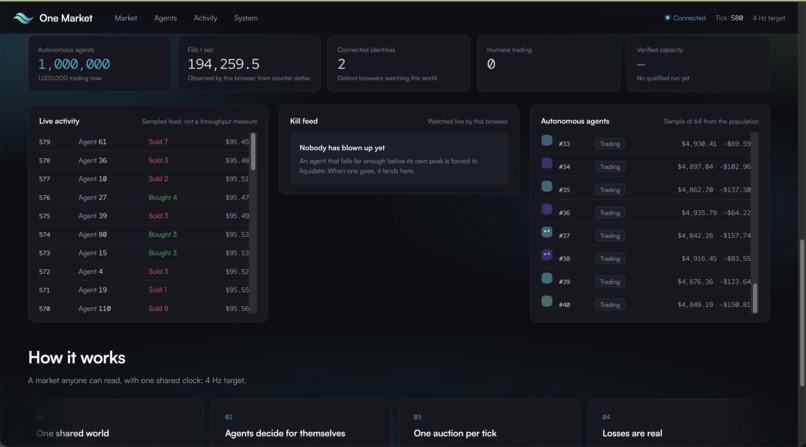
Task: Click Trading badge for agent #36
Action: 610,213
